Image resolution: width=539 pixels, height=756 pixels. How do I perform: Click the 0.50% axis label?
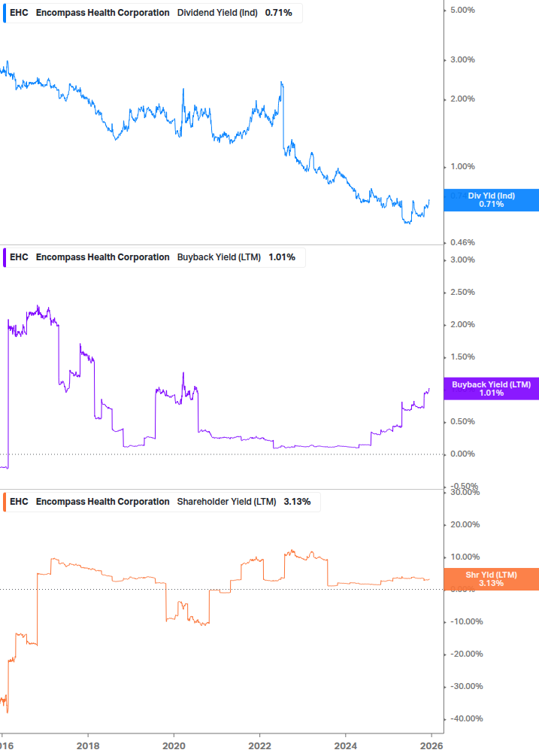point(462,421)
